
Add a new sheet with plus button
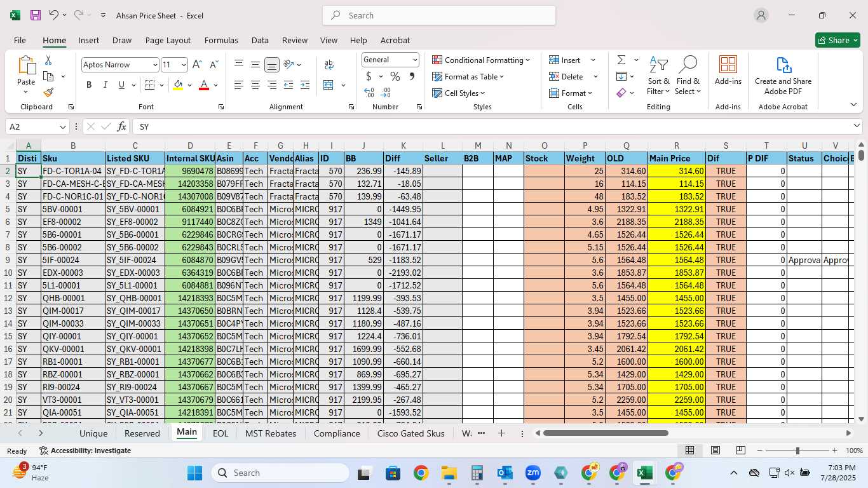[501, 433]
